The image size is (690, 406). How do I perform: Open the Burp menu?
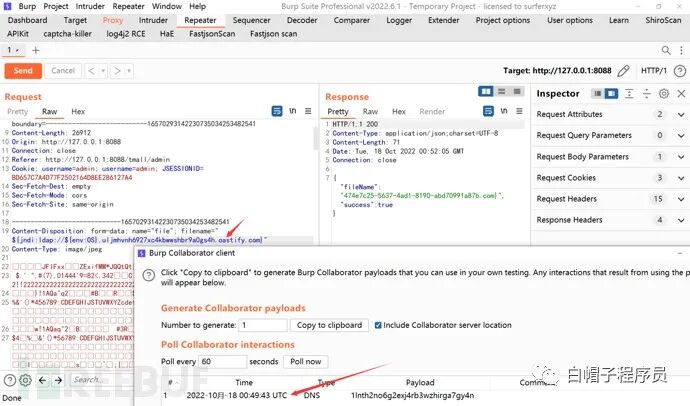27,7
